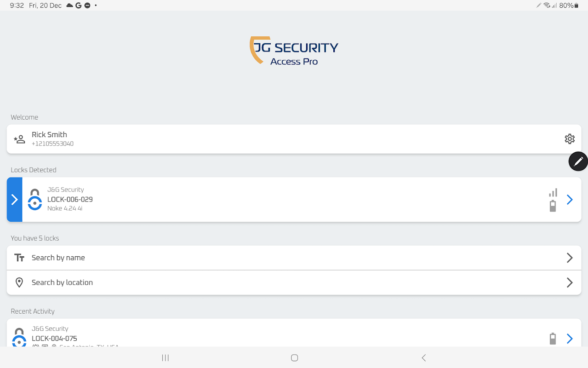This screenshot has width=588, height=368.
Task: Expand the blue side tab on LOCK-006-029
Action: click(15, 200)
